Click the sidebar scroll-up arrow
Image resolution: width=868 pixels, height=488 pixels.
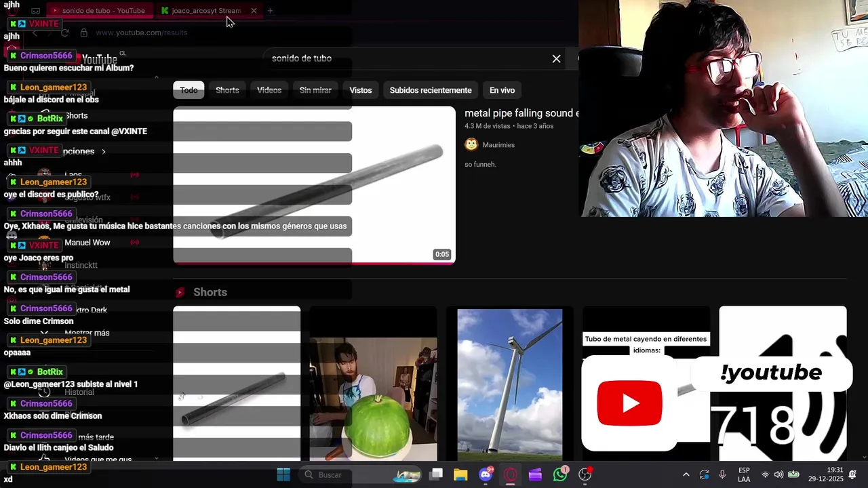[x=156, y=77]
